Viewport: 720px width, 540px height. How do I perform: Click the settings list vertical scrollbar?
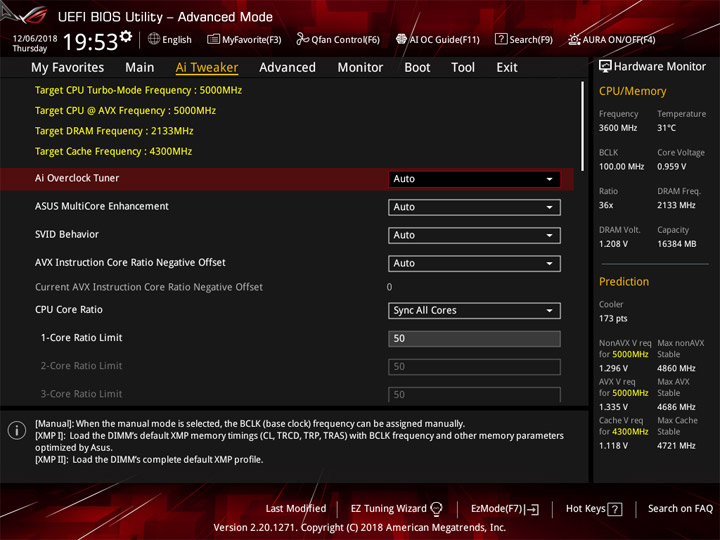tap(582, 126)
